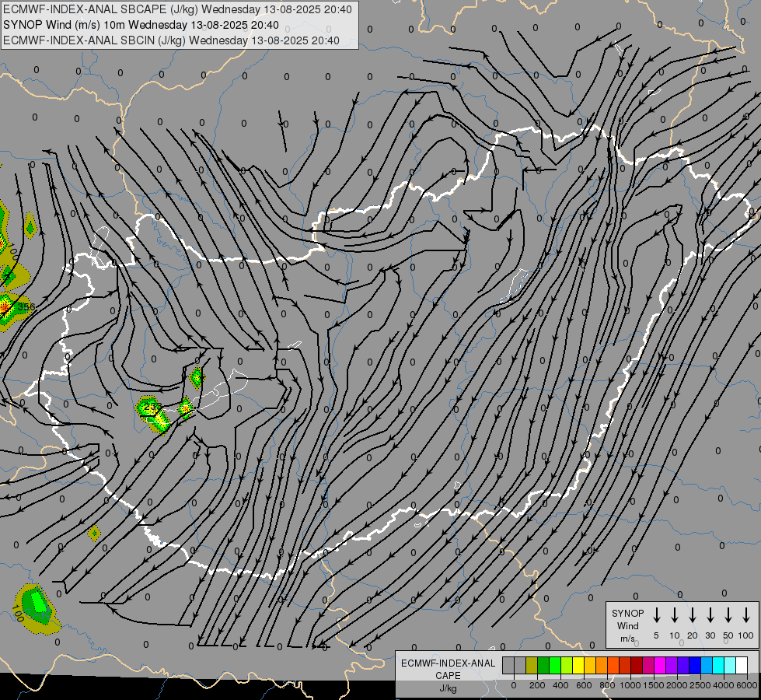This screenshot has width=761, height=700.
Task: Pick the white CAPE swatch at 6000
Action: [742, 665]
